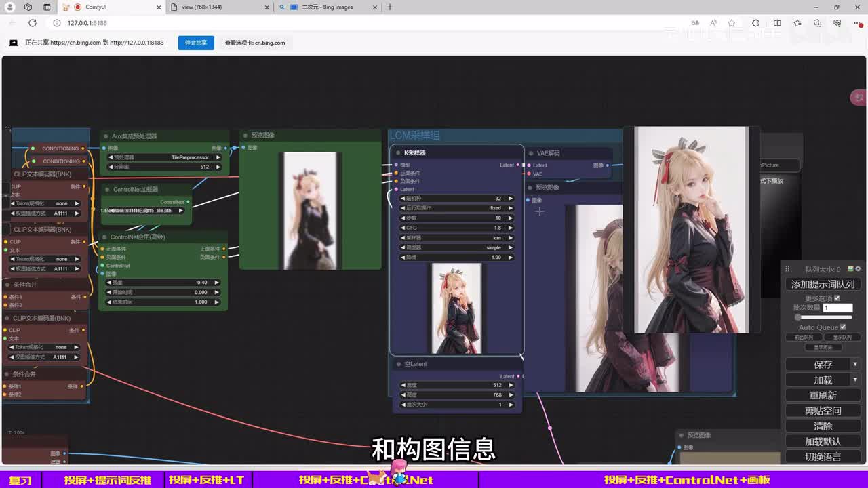
Task: Click the browser refresh icon
Action: [x=32, y=23]
